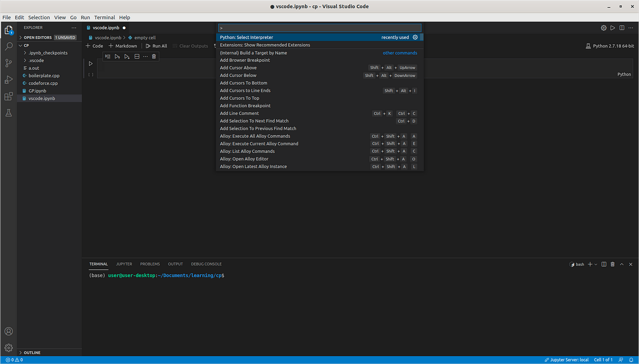Focus the command palette input field
The width and height of the screenshot is (639, 364).
pyautogui.click(x=319, y=28)
